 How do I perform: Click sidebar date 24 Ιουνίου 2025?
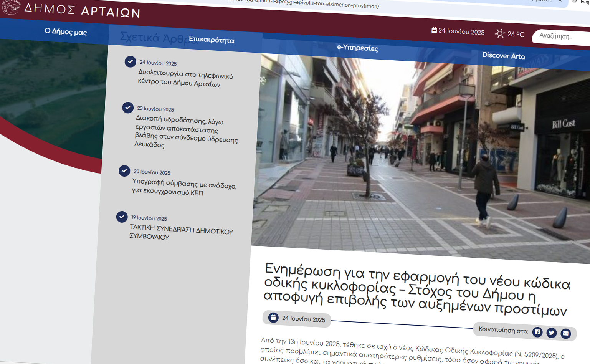point(158,63)
